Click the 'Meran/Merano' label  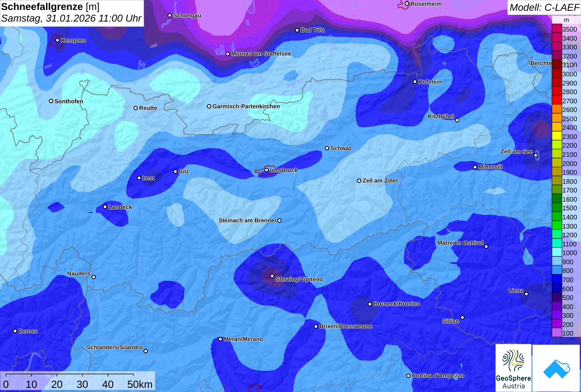point(244,339)
